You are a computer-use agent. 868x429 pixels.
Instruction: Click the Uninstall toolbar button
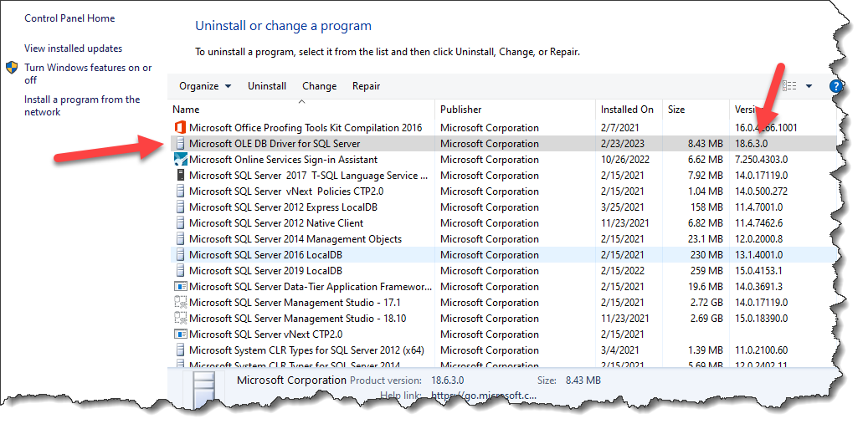(x=267, y=86)
